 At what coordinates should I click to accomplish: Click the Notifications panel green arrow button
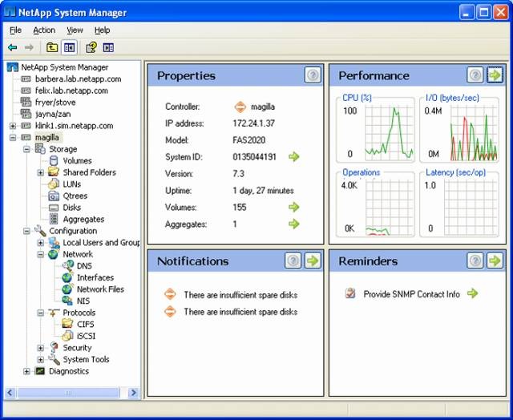(313, 260)
